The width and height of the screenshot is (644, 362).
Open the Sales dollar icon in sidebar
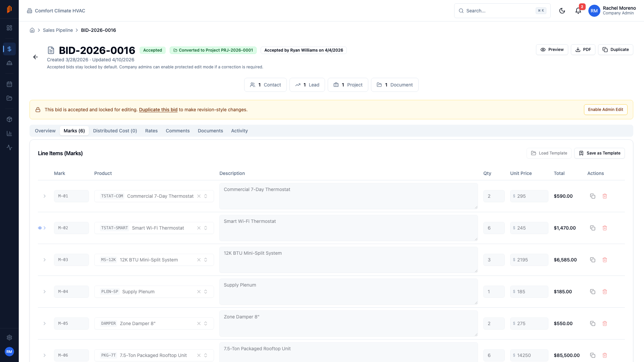tap(9, 49)
